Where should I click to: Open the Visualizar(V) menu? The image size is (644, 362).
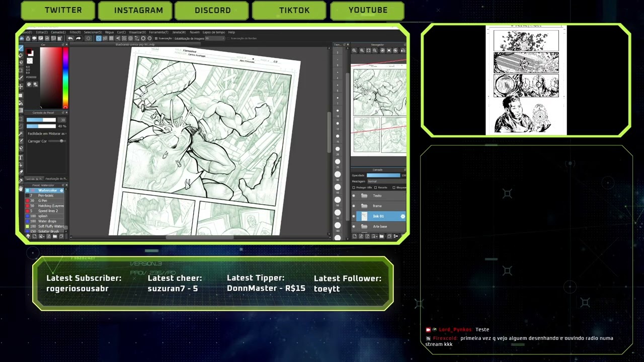137,32
